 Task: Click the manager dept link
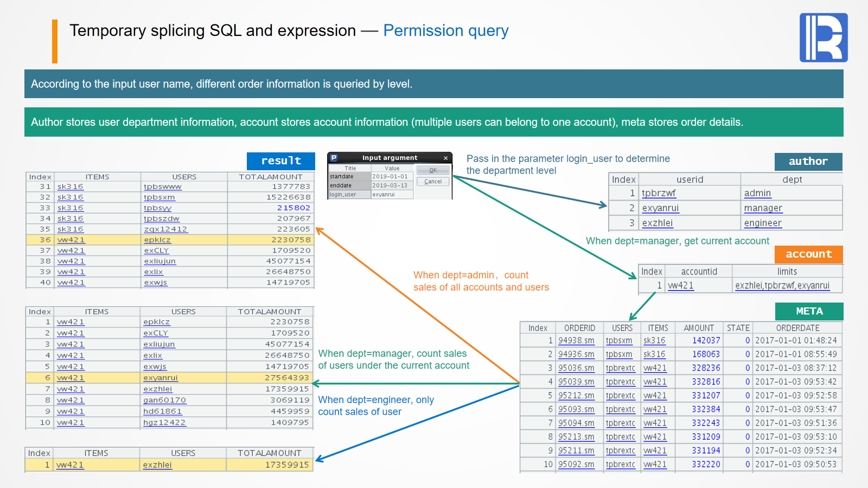(x=763, y=208)
